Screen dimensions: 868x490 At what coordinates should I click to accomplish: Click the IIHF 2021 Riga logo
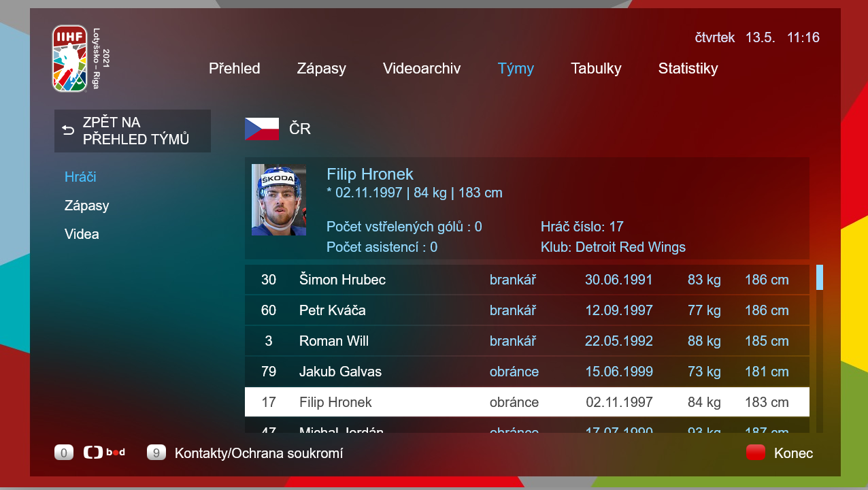click(x=80, y=59)
